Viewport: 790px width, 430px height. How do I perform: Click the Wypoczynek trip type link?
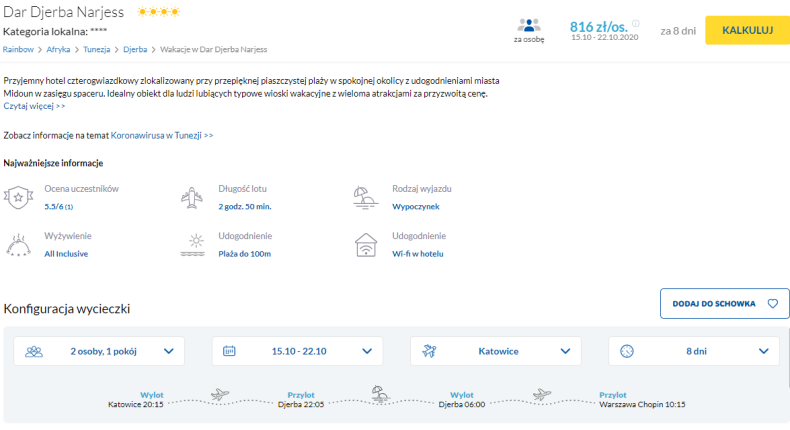pyautogui.click(x=416, y=207)
